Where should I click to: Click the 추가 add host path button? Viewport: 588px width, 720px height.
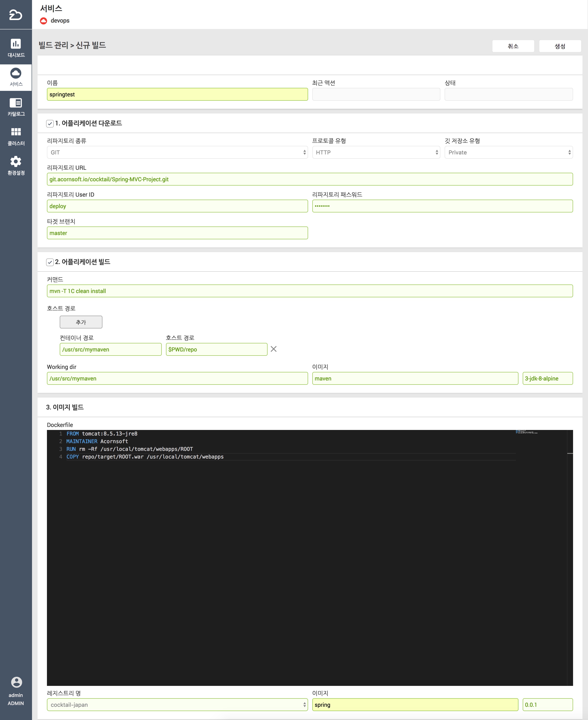click(81, 322)
